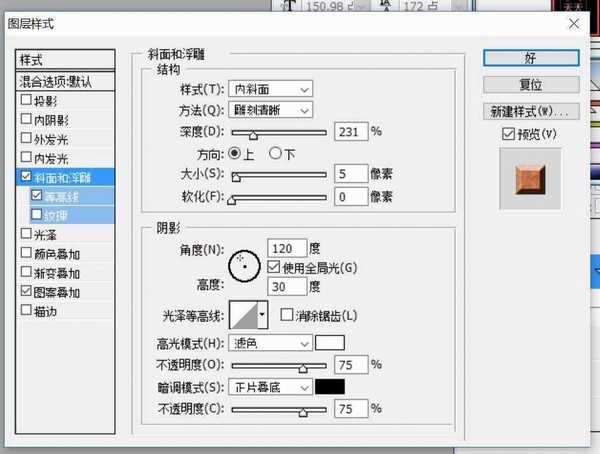The height and width of the screenshot is (454, 600).
Task: Click the white highlight color swatch
Action: tap(330, 343)
